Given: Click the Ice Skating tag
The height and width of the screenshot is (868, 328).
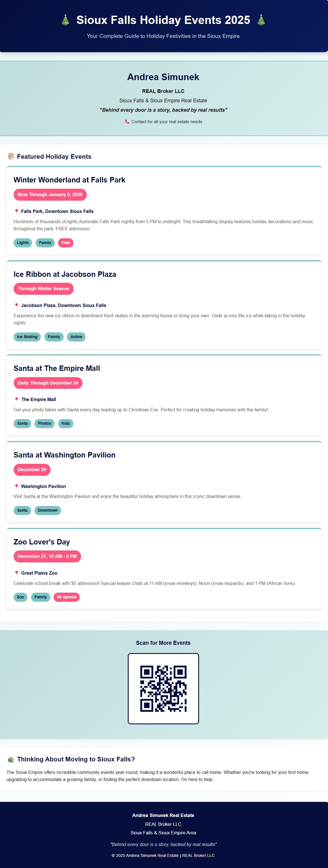Looking at the screenshot, I should coord(27,337).
